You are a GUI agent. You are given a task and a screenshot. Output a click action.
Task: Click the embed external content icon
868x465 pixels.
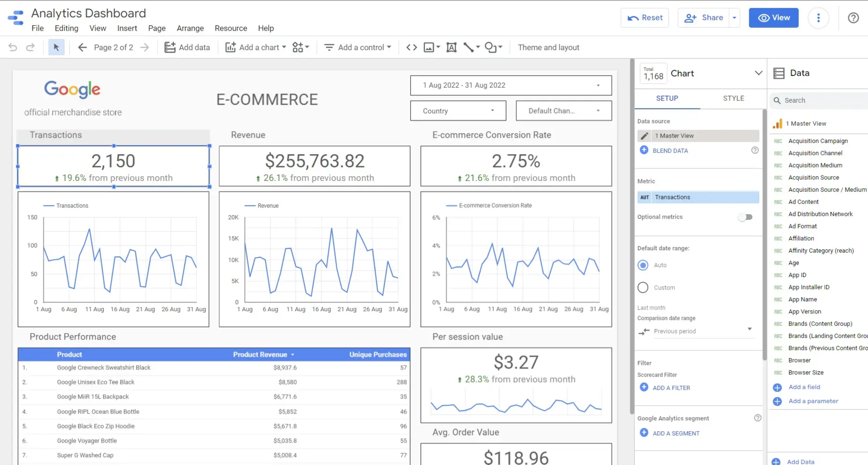tap(411, 47)
